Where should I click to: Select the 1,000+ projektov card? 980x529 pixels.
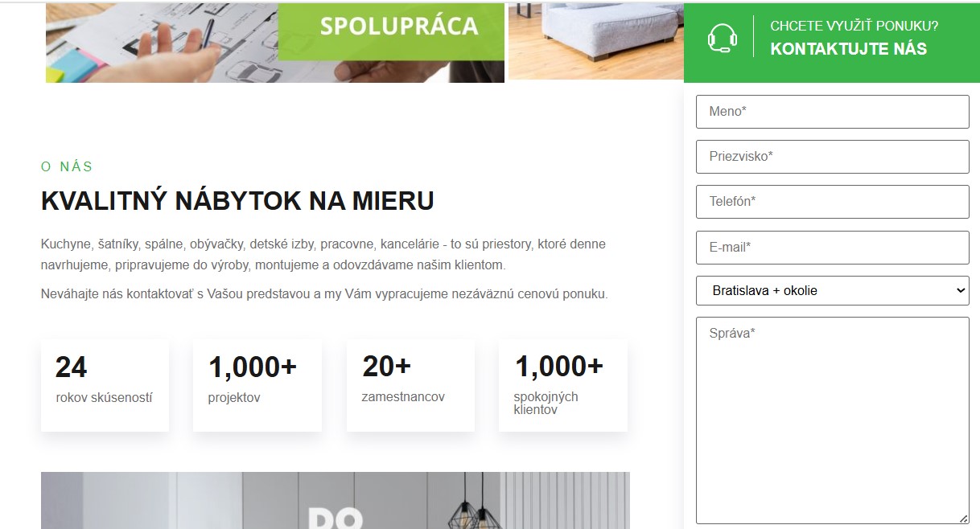[x=257, y=385]
